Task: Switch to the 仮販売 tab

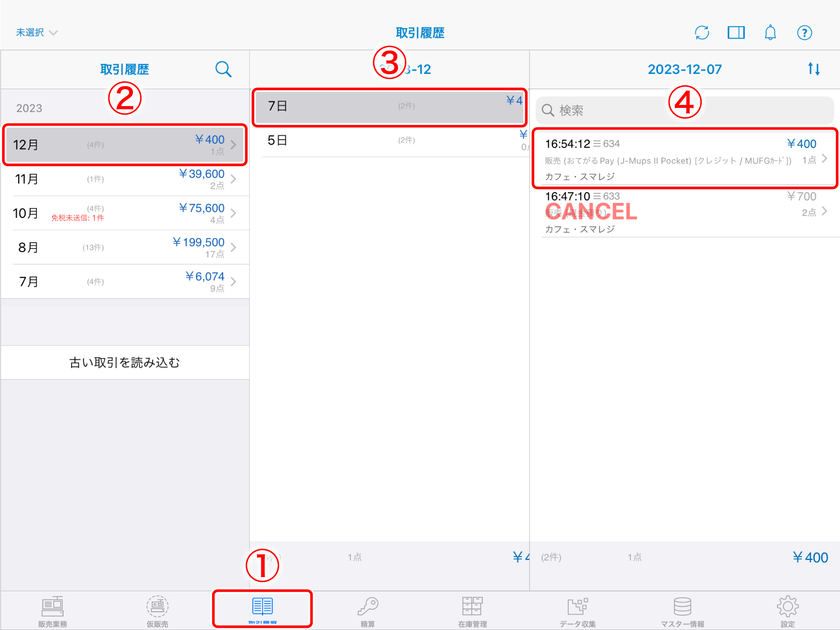Action: [157, 611]
